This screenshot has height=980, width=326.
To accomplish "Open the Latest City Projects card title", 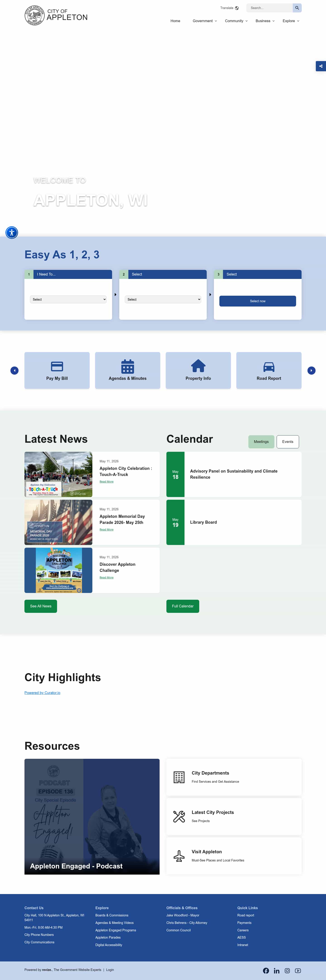I will 213,812.
